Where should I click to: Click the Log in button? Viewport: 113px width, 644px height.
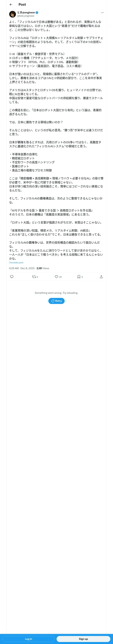coord(29,639)
